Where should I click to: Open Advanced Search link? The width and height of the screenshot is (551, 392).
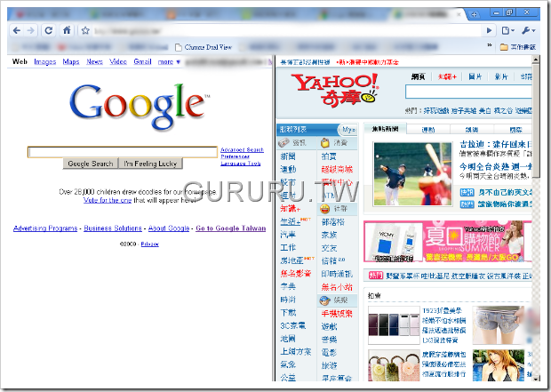pyautogui.click(x=242, y=149)
